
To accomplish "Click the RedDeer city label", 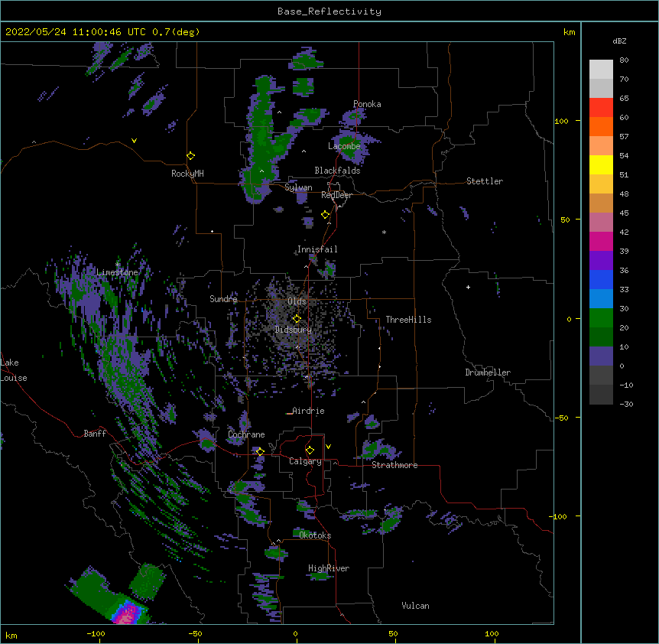I will (336, 195).
